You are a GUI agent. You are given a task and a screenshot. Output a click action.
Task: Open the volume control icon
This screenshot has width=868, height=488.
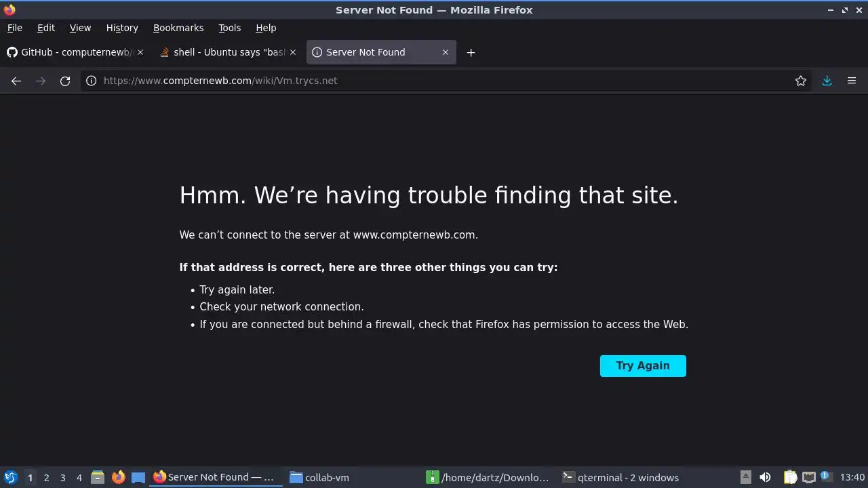click(765, 477)
